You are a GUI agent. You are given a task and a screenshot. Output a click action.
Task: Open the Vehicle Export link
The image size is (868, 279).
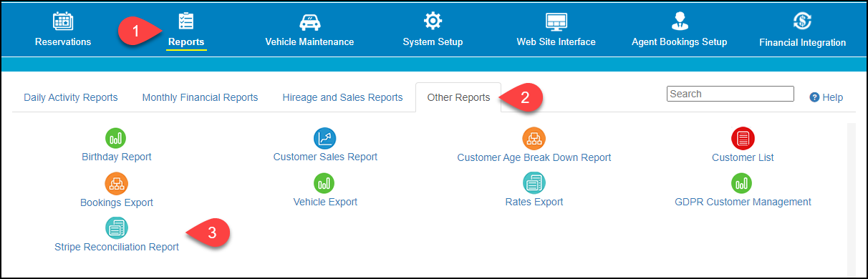click(x=325, y=202)
